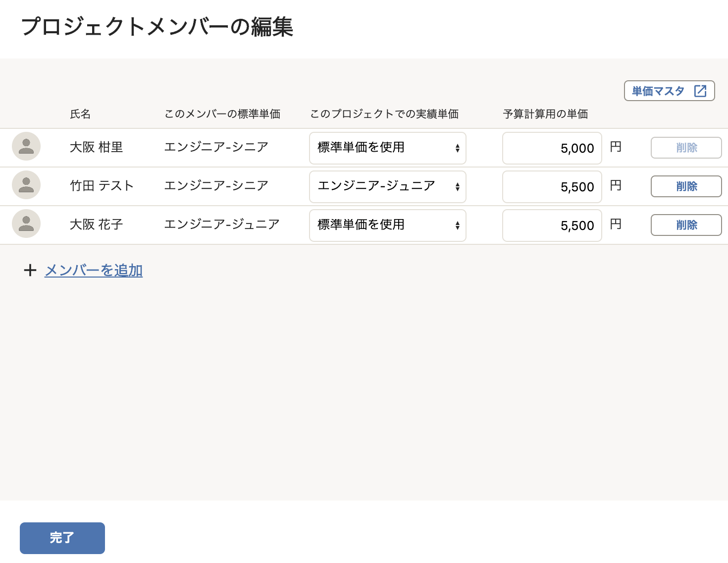Open 実績単価 dropdown showing エンジニア-ジュニア
This screenshot has height=563, width=728.
(387, 186)
